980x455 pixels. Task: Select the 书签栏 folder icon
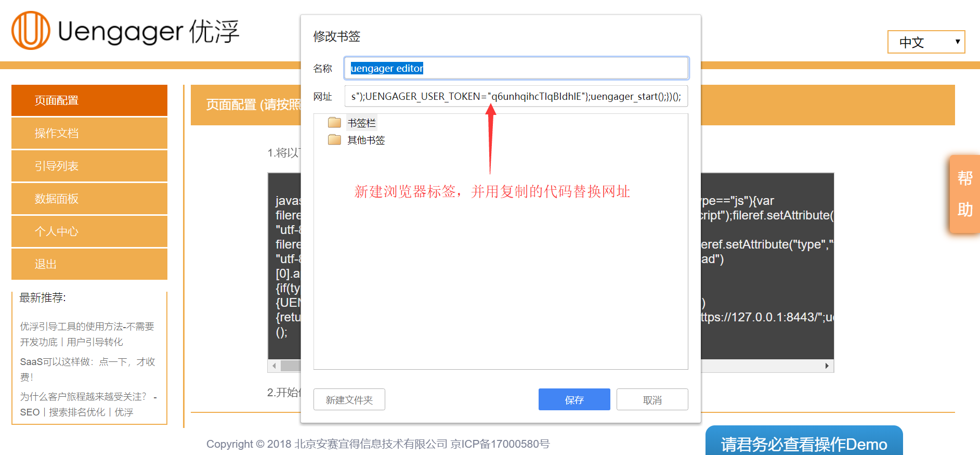(334, 123)
